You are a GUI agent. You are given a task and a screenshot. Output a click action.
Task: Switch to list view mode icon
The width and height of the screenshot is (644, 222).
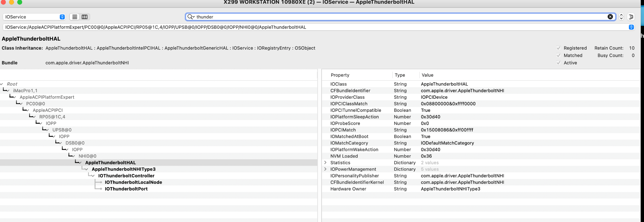(x=75, y=17)
